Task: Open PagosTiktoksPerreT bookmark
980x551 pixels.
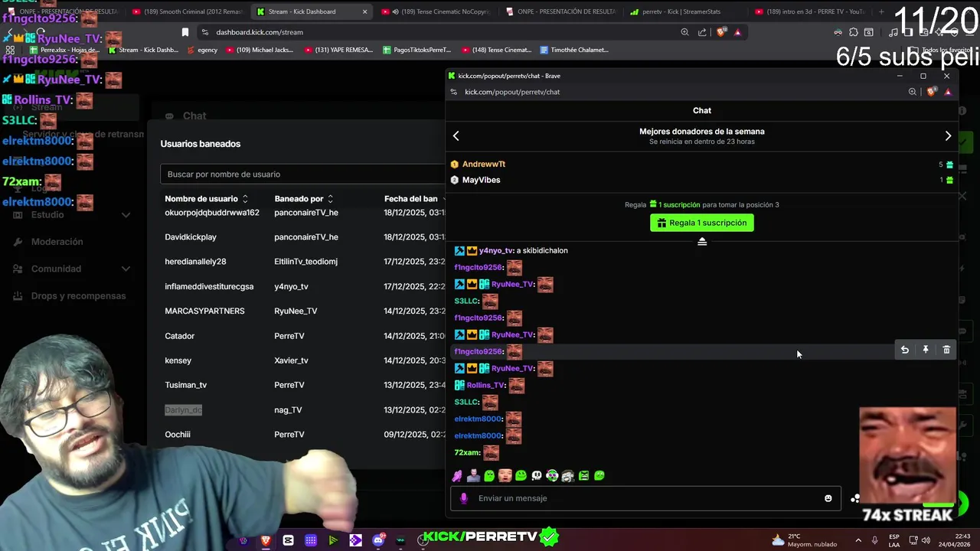Action: 416,50
